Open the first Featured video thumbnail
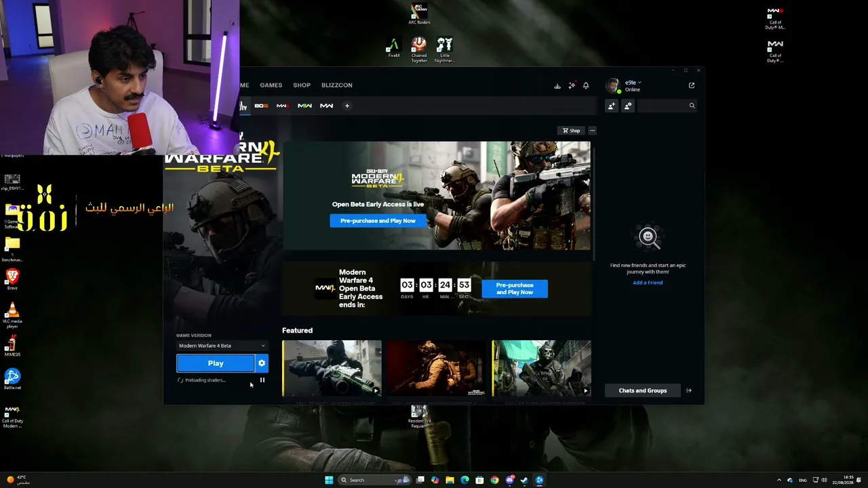868x488 pixels. pos(332,368)
